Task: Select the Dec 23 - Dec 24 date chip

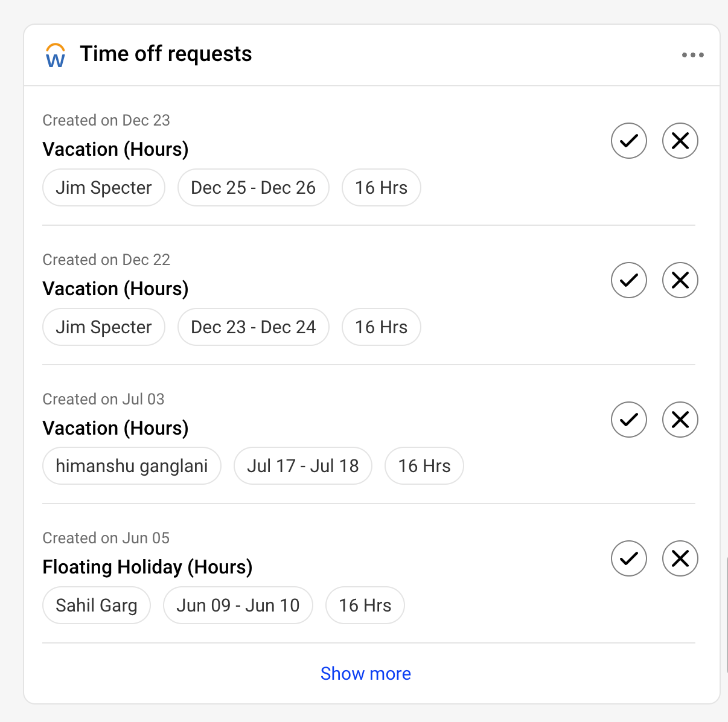Action: point(253,327)
